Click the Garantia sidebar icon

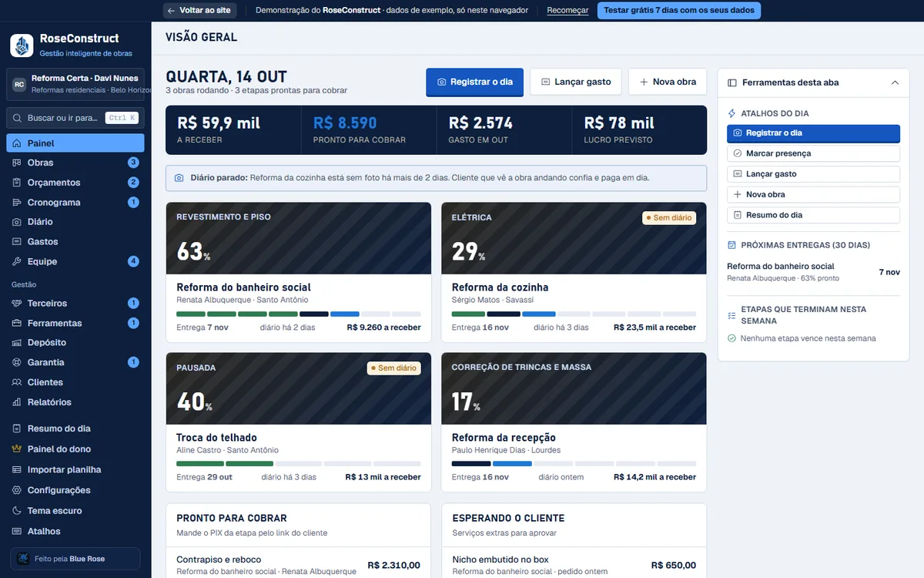point(17,363)
